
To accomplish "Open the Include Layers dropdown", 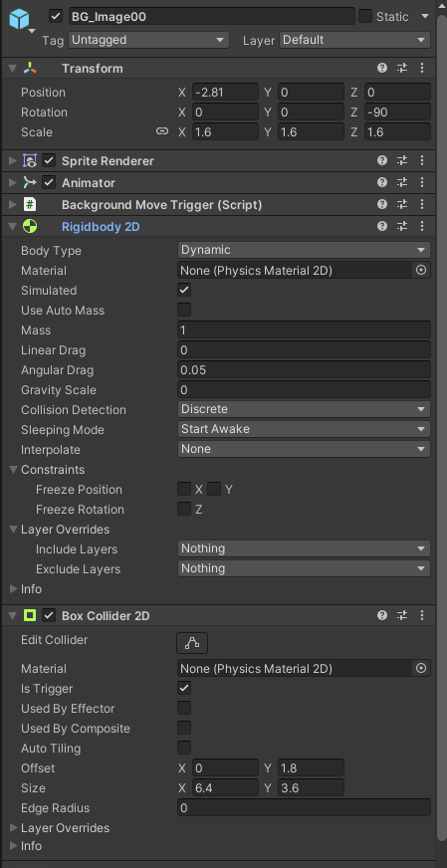I will pyautogui.click(x=304, y=548).
